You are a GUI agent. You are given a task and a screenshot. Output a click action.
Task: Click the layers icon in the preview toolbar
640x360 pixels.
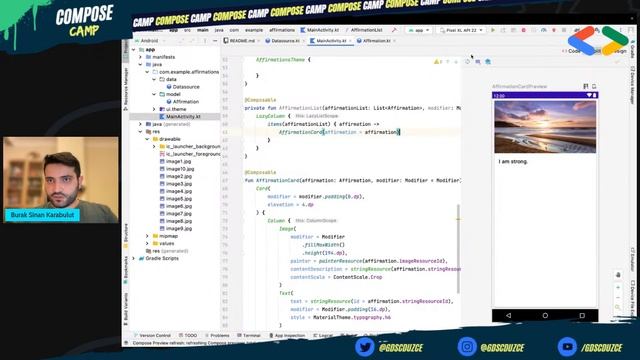point(478,62)
